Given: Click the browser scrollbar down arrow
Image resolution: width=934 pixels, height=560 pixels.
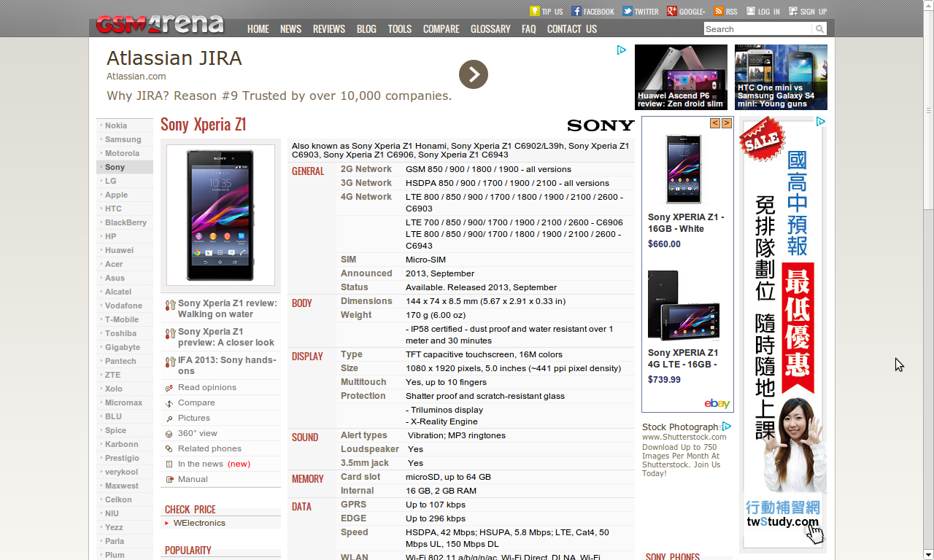Looking at the screenshot, I should tap(928, 554).
